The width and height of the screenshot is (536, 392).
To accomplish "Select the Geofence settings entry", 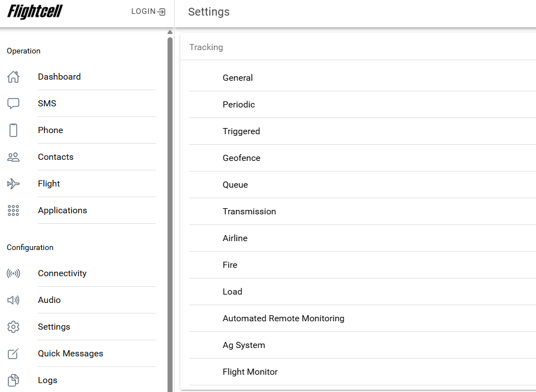I will 242,158.
